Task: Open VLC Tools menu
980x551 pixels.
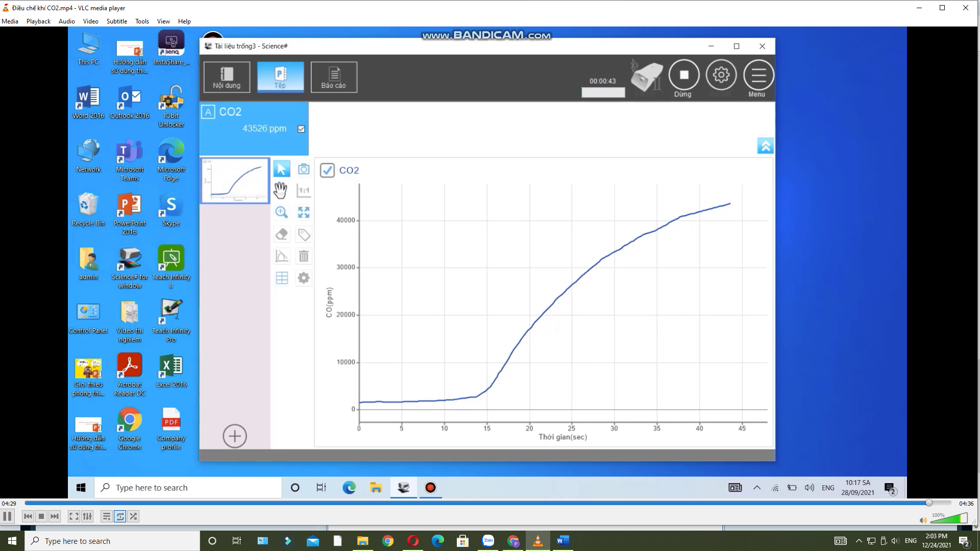Action: [x=142, y=21]
